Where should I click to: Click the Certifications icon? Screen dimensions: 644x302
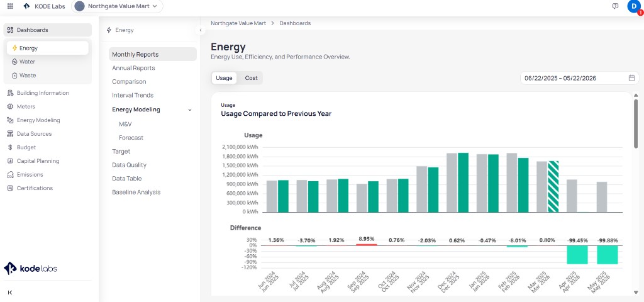coord(10,188)
